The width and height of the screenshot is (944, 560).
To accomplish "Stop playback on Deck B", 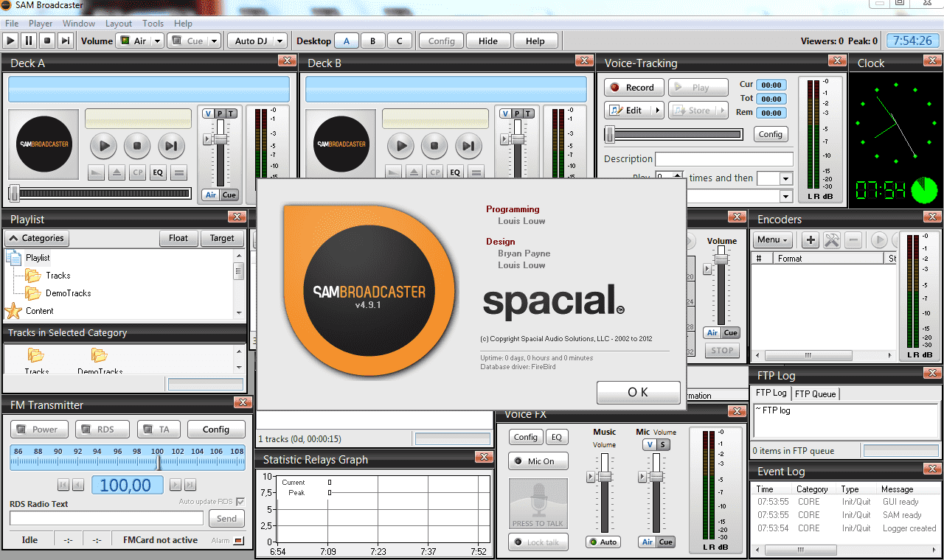I will pyautogui.click(x=434, y=146).
